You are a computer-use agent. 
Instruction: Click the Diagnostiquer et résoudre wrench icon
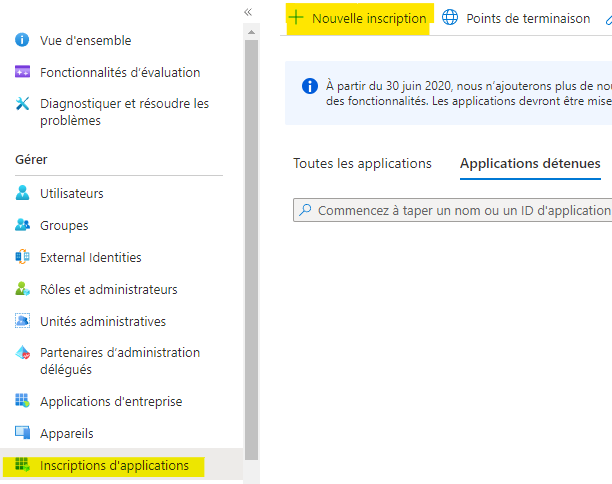point(22,104)
